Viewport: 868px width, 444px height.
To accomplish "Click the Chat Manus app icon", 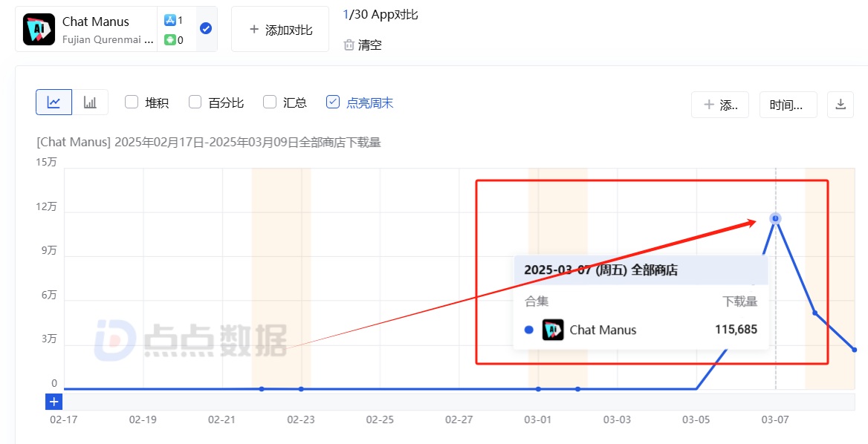I will [x=39, y=29].
